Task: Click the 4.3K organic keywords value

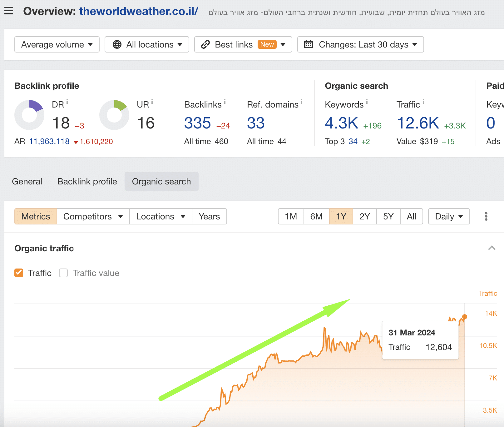Action: [342, 123]
